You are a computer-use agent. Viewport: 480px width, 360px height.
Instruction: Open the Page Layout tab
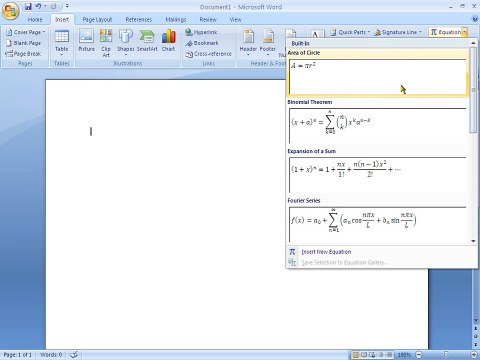(x=97, y=20)
